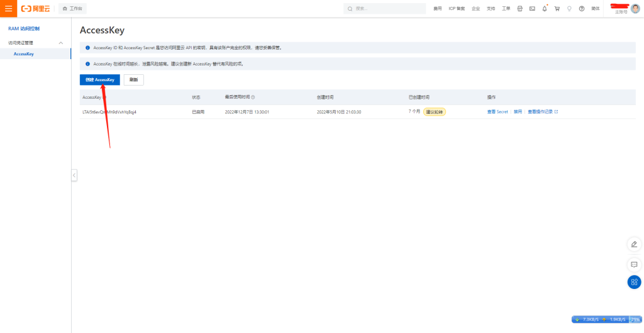Switch language via 简体

pyautogui.click(x=595, y=9)
